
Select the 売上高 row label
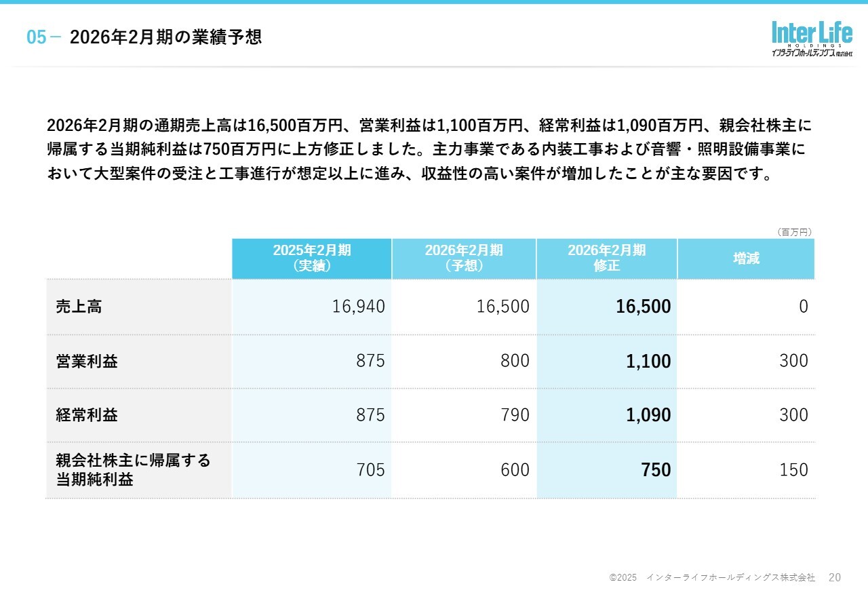(x=79, y=307)
